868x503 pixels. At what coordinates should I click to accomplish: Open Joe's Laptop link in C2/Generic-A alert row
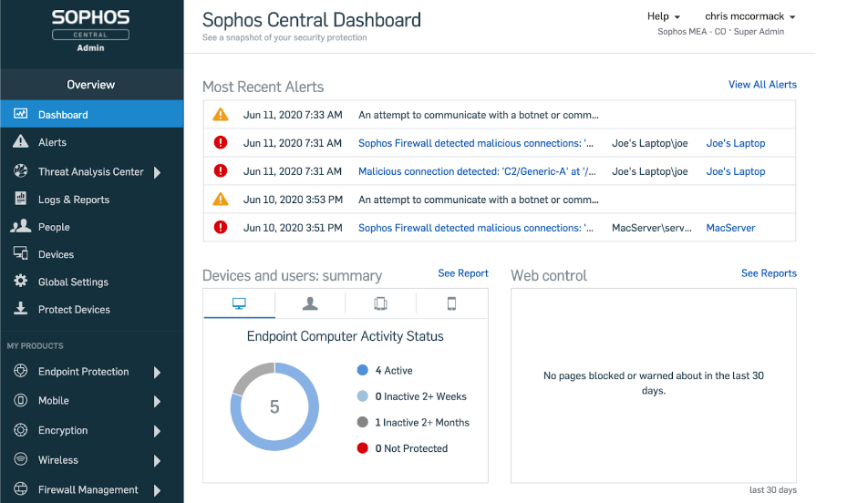[x=735, y=171]
